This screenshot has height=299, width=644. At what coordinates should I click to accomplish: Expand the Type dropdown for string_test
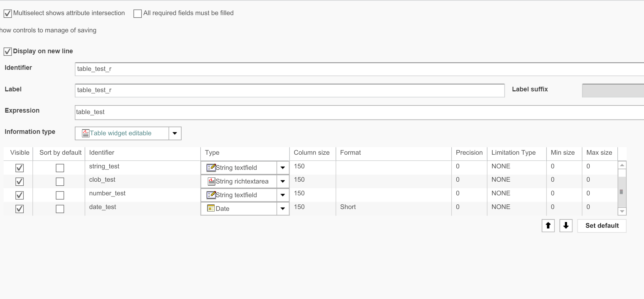coord(283,168)
